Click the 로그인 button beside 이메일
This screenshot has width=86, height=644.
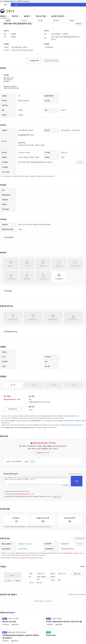click(x=32, y=462)
